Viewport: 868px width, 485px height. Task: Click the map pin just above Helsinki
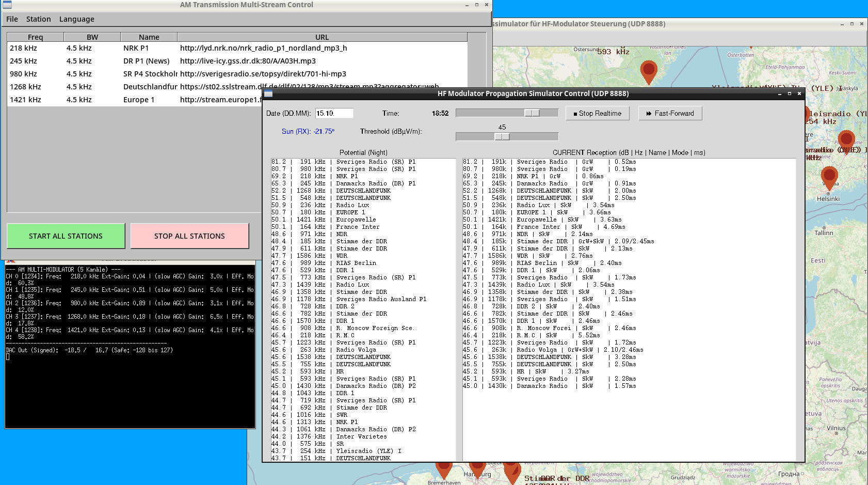(829, 179)
